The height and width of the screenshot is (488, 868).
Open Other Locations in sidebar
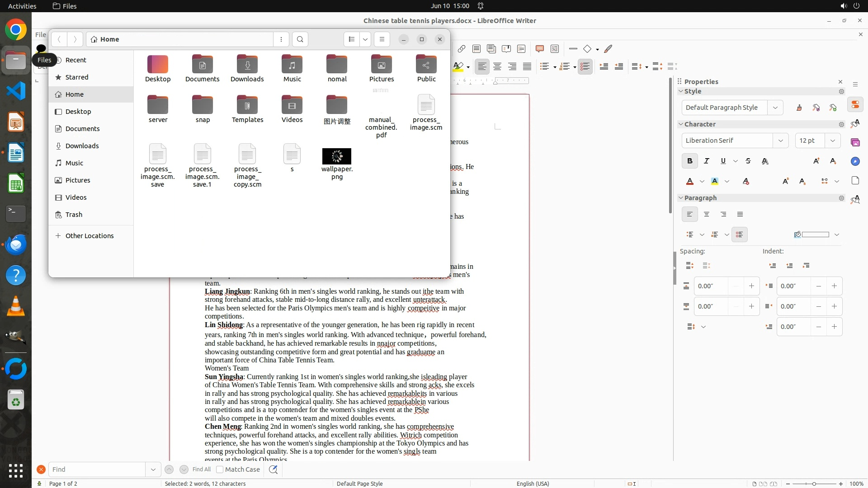point(89,236)
